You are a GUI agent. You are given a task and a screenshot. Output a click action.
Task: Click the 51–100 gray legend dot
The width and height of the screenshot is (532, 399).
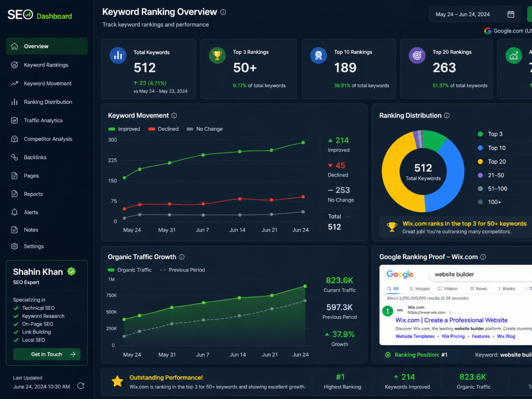(480, 189)
